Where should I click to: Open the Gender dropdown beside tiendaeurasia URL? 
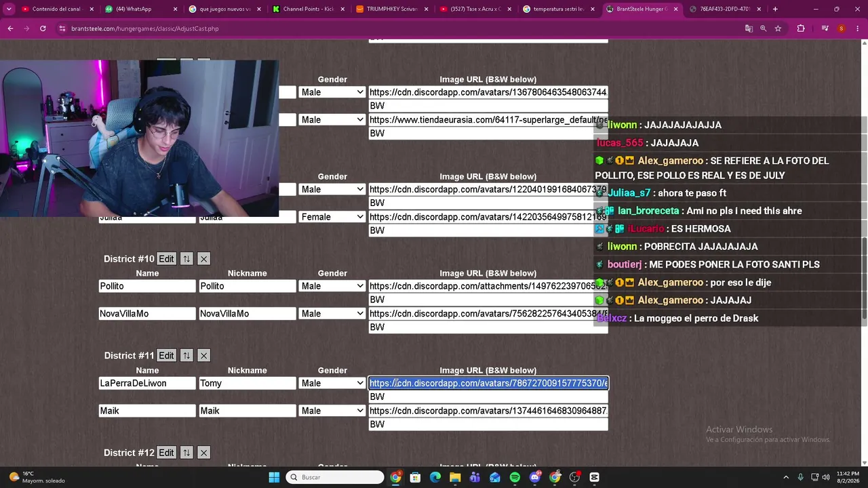(332, 120)
